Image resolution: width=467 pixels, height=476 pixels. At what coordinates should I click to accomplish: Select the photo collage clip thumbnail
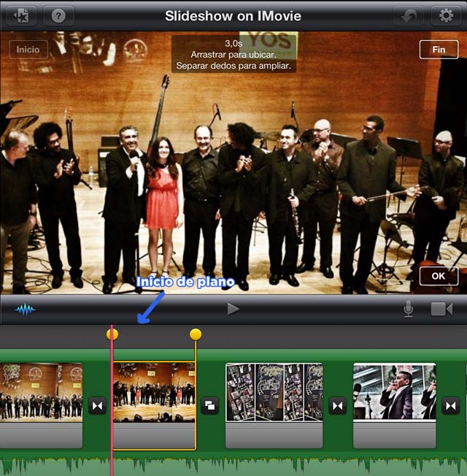click(x=274, y=393)
